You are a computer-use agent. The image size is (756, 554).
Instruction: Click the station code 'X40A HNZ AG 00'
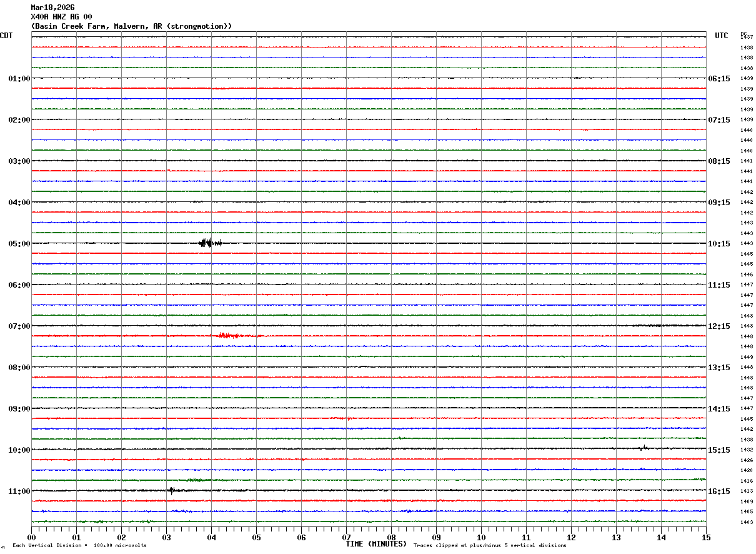[61, 17]
